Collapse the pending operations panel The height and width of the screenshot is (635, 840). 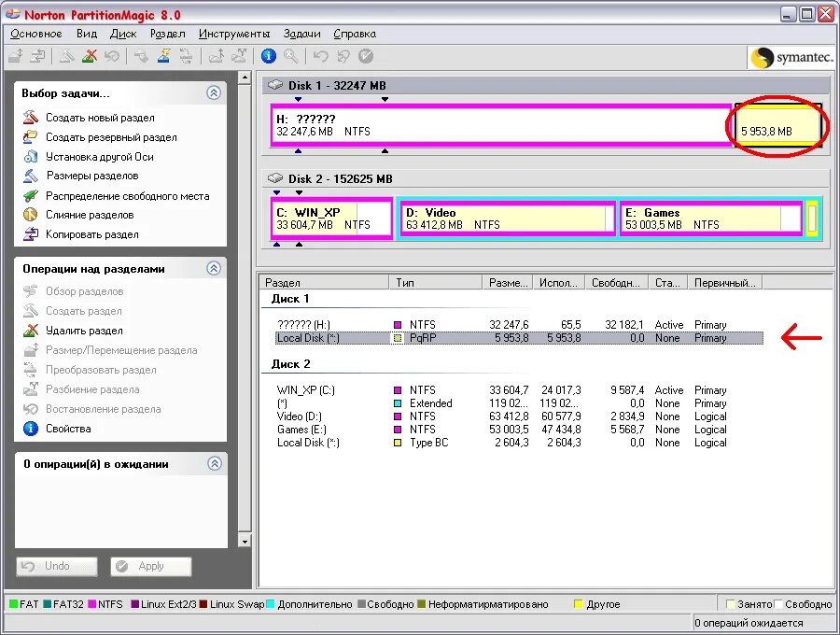215,463
